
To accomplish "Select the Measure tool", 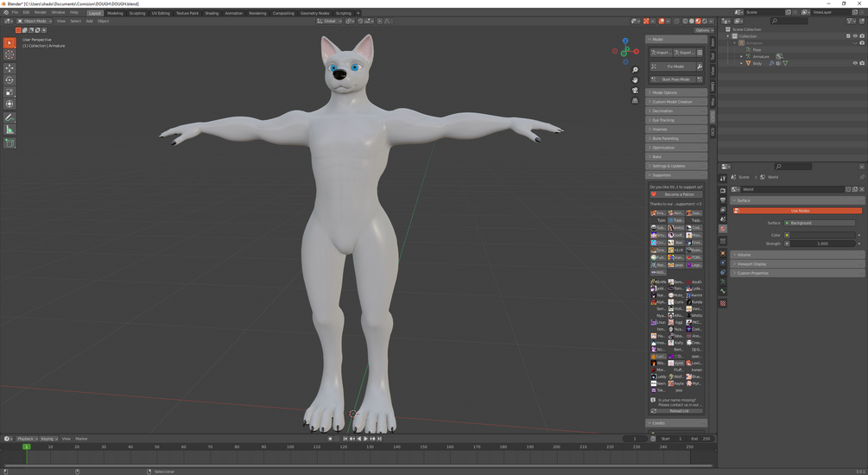I will pos(10,130).
